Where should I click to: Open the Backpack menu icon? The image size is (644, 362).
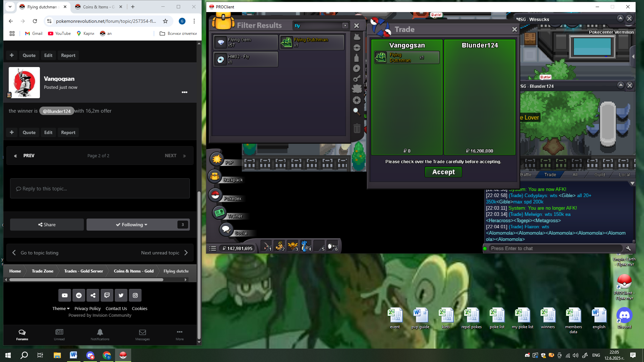point(215,176)
